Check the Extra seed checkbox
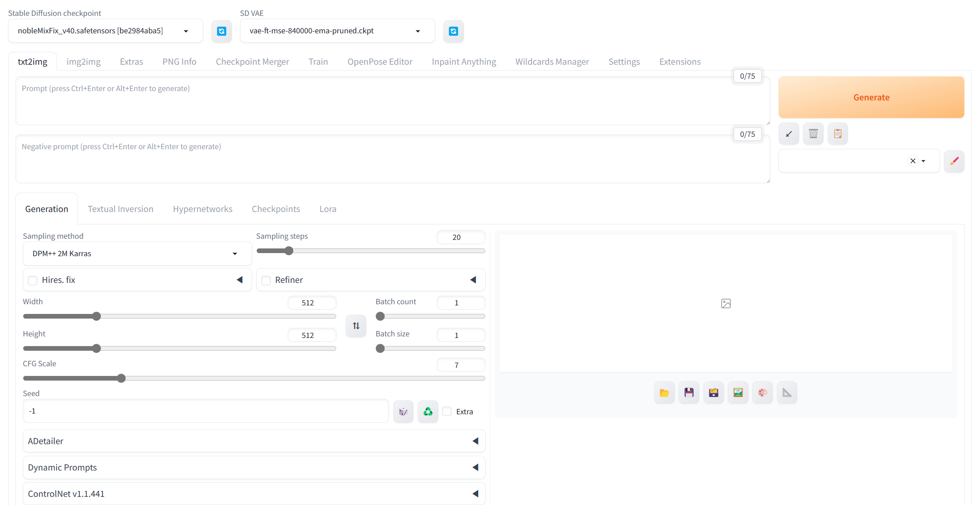The width and height of the screenshot is (980, 505). (447, 411)
